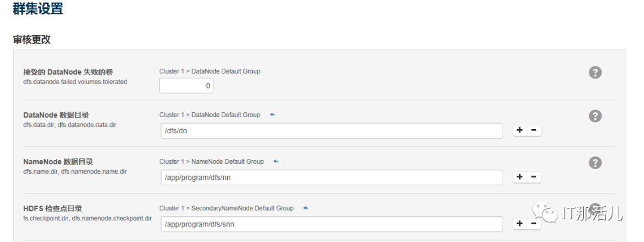Focus the failed volumes tolerated number field
644x242 pixels.
tap(186, 85)
